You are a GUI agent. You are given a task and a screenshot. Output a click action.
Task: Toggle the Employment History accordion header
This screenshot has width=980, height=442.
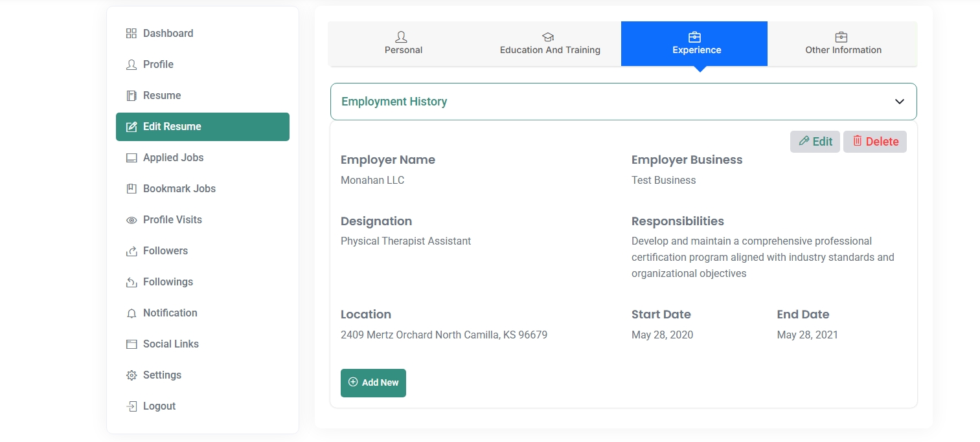click(624, 102)
